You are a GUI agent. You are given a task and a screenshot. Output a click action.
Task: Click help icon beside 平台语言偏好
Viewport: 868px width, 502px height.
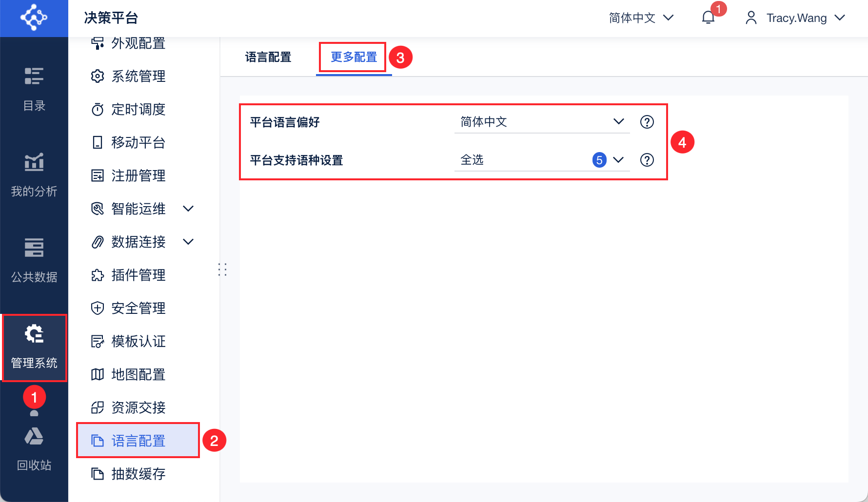[x=647, y=122]
